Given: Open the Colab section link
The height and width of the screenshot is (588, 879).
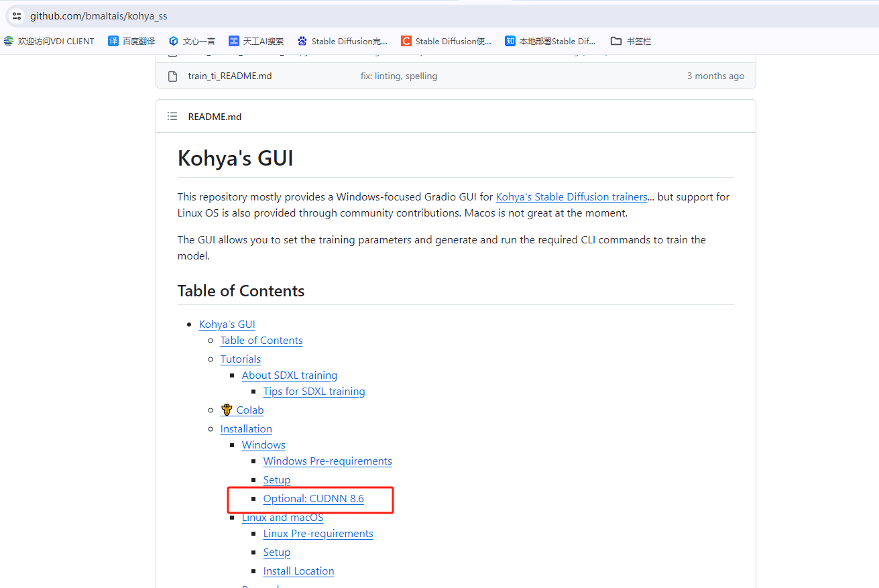Looking at the screenshot, I should [242, 410].
